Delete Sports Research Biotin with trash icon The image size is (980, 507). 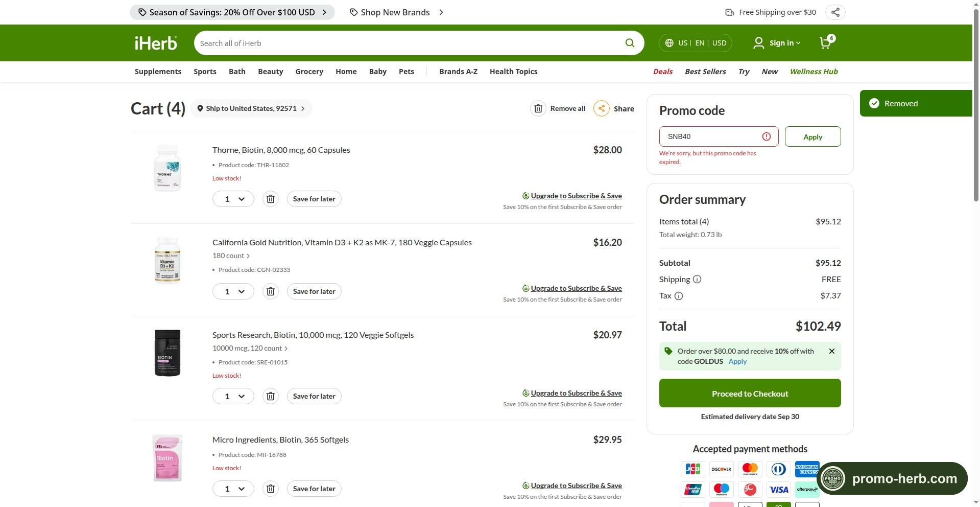coord(271,396)
